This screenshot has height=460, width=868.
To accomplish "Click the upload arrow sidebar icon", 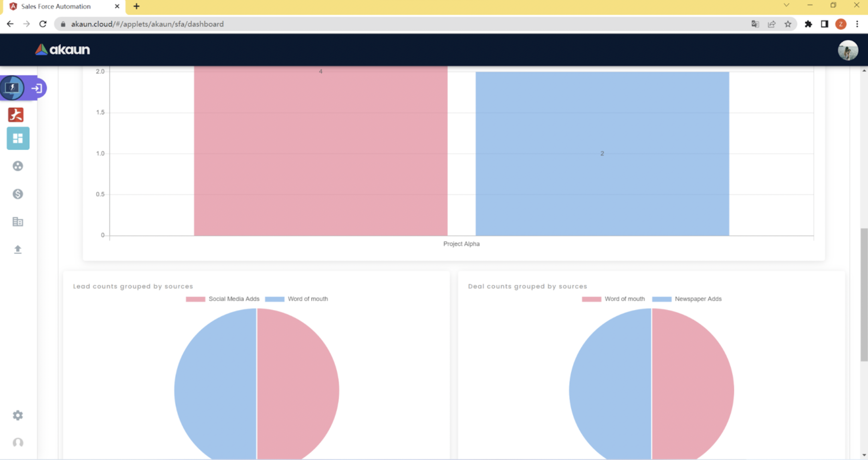I will pyautogui.click(x=18, y=249).
